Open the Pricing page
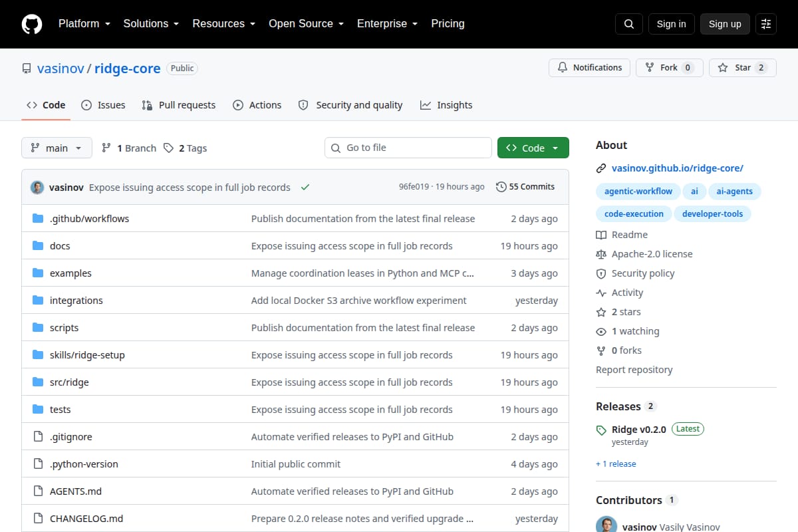Screen dimensions: 798x532 [x=448, y=24]
